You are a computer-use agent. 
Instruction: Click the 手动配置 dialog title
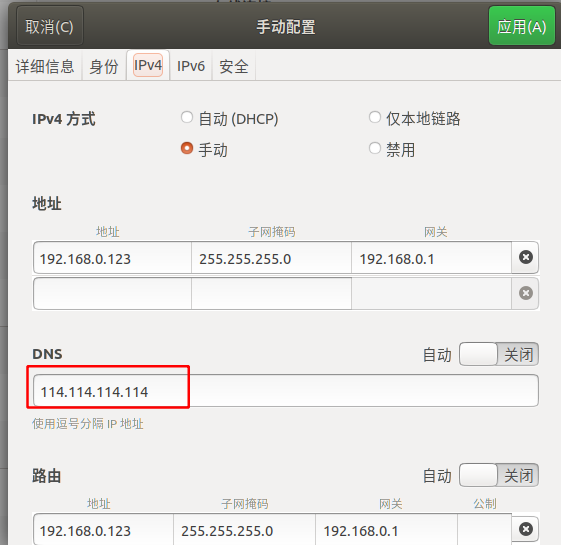286,27
